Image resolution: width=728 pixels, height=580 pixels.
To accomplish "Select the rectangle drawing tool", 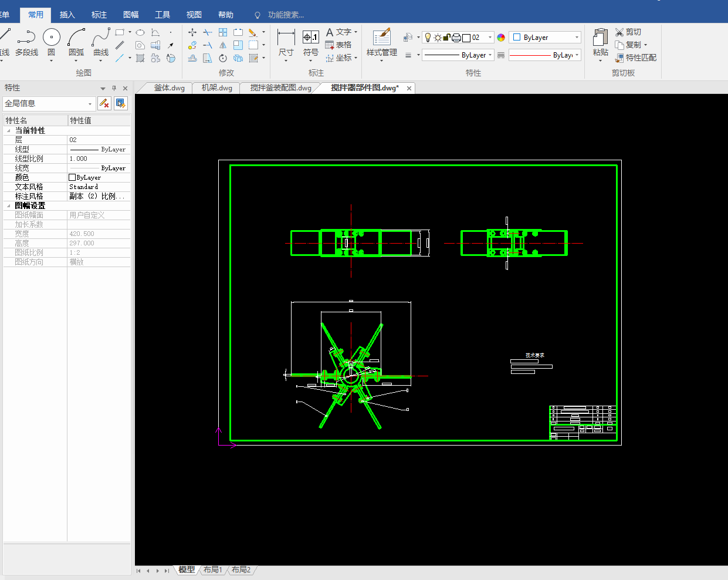I will tap(120, 32).
